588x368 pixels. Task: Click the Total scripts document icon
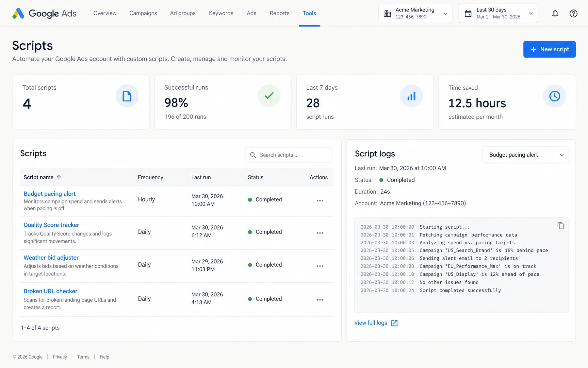pos(127,96)
